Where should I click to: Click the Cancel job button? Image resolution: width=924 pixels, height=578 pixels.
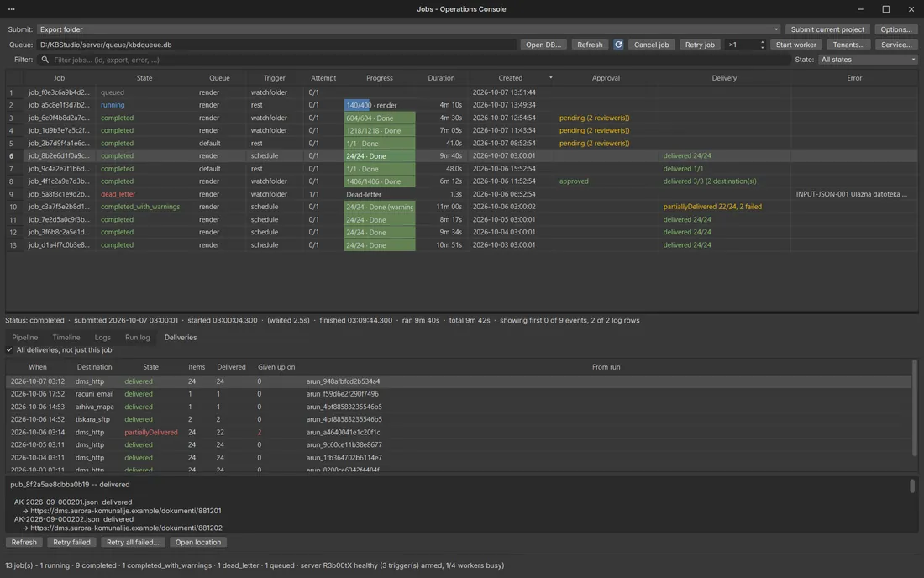tap(651, 45)
